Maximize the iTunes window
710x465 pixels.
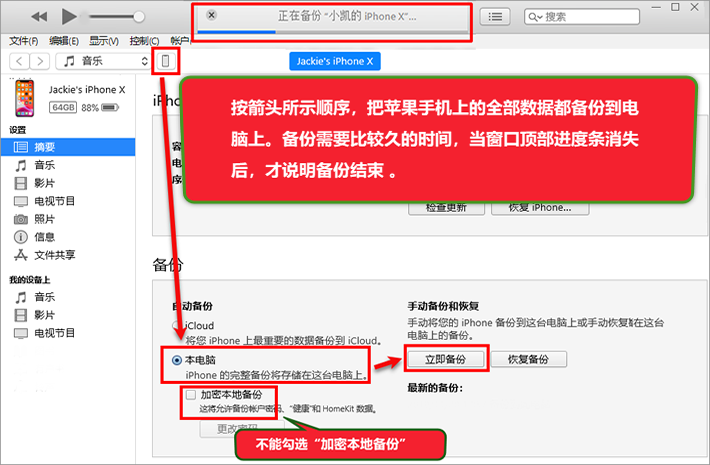point(675,7)
